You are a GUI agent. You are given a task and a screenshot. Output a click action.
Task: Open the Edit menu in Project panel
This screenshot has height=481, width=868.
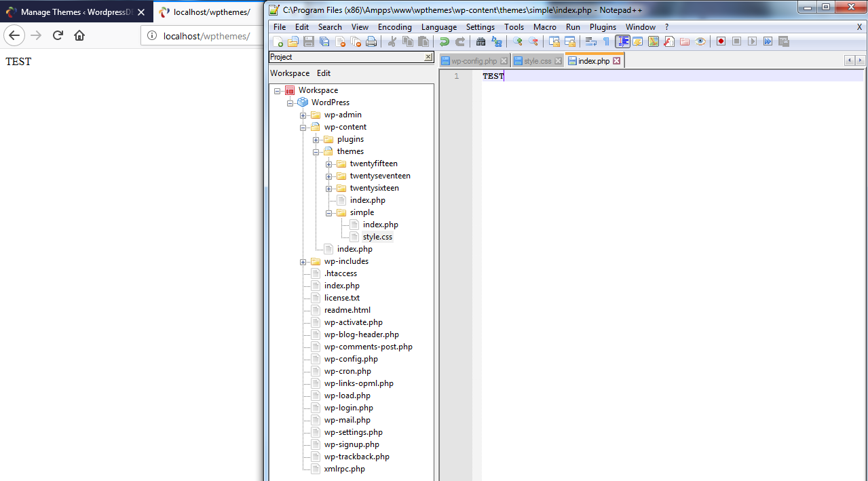[x=324, y=73]
